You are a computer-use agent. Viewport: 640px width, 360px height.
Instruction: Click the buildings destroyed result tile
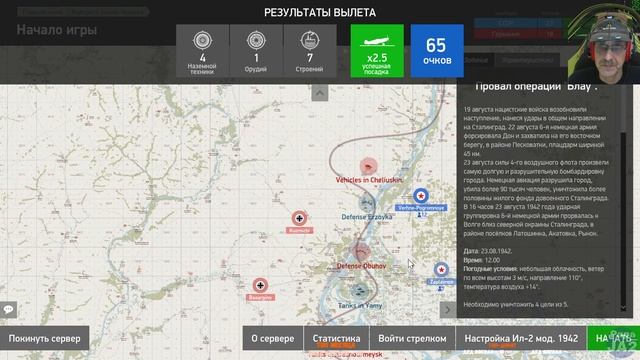[x=310, y=51]
